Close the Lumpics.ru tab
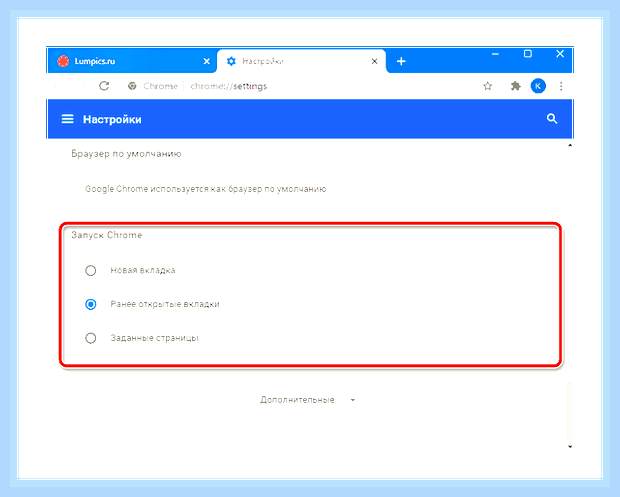This screenshot has width=620, height=497. pos(206,61)
